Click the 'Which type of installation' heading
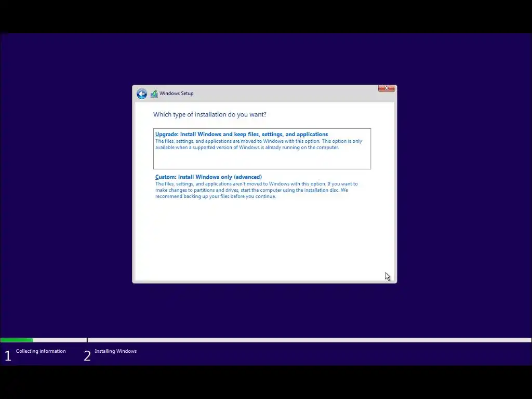This screenshot has height=399, width=532. (210, 114)
